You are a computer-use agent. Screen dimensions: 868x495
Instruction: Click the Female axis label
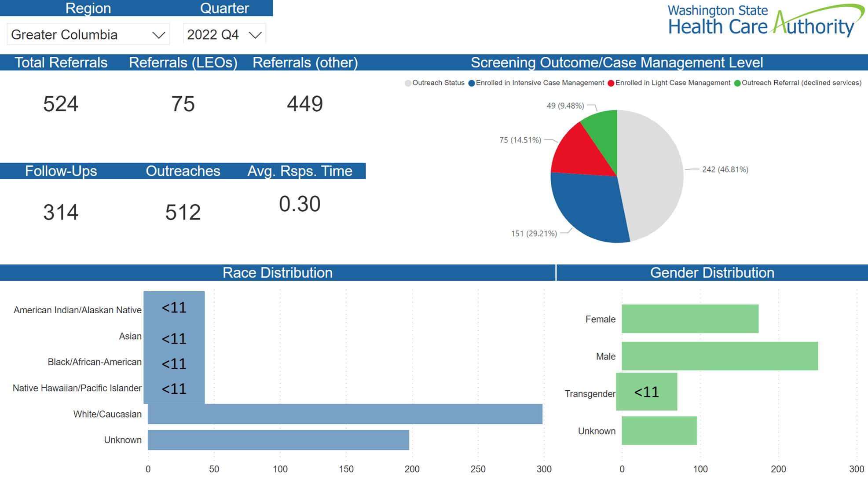pyautogui.click(x=601, y=319)
